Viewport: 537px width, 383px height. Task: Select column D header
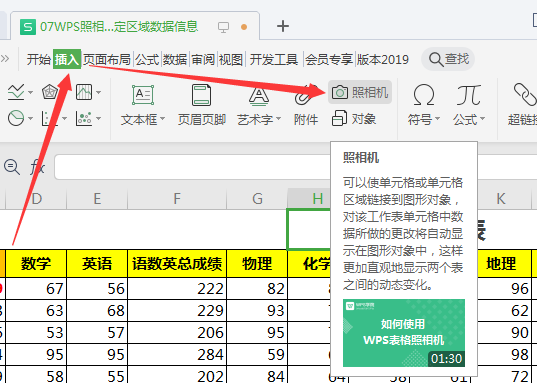point(36,199)
